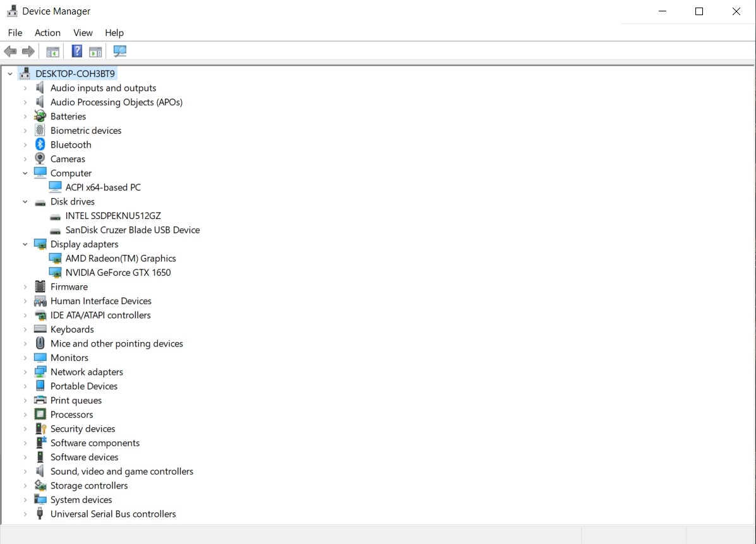Click the Biometric devices fingerprint icon

coord(40,131)
